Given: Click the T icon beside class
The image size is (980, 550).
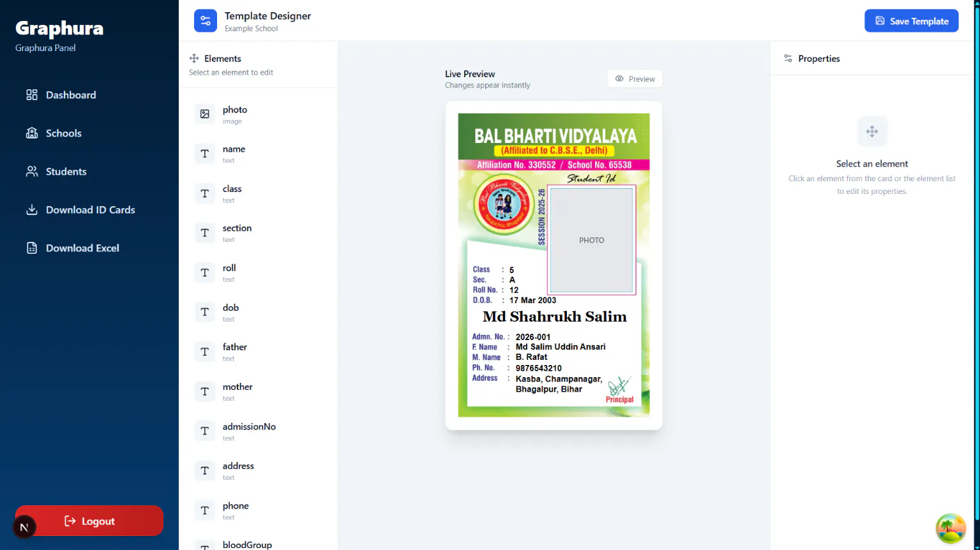Looking at the screenshot, I should pyautogui.click(x=205, y=193).
